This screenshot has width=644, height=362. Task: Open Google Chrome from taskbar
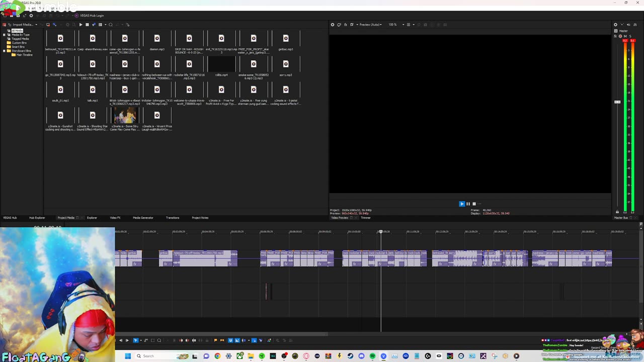tap(217, 356)
